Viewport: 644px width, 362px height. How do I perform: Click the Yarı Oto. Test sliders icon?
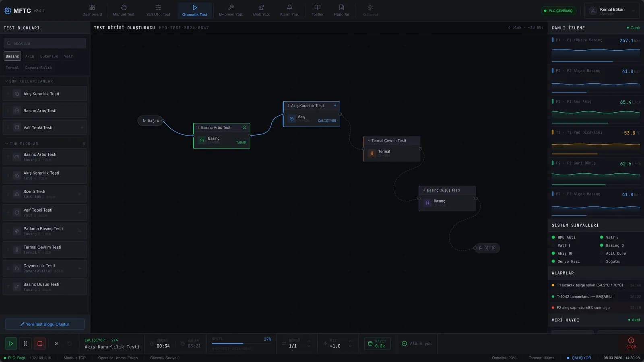tap(158, 7)
